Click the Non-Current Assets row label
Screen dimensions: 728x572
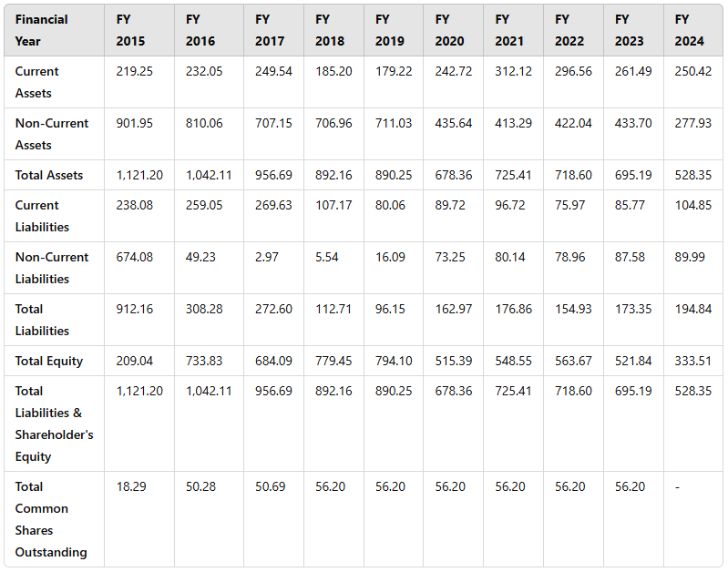point(52,134)
